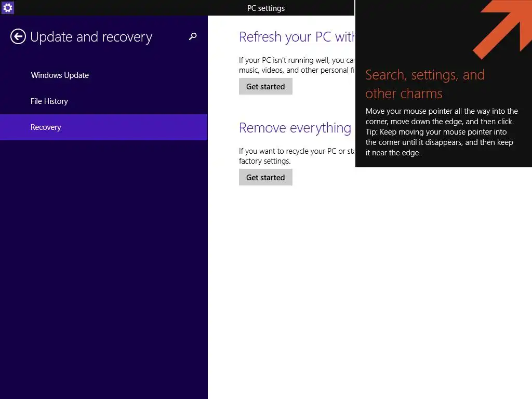The image size is (532, 399).
Task: Select File History in the sidebar
Action: (x=49, y=101)
